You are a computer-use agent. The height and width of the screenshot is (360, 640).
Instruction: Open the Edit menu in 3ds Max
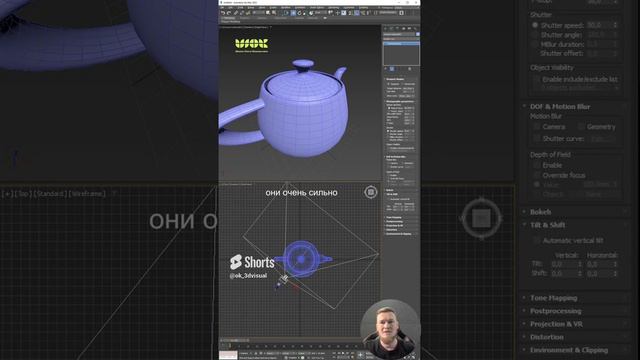[x=230, y=8]
